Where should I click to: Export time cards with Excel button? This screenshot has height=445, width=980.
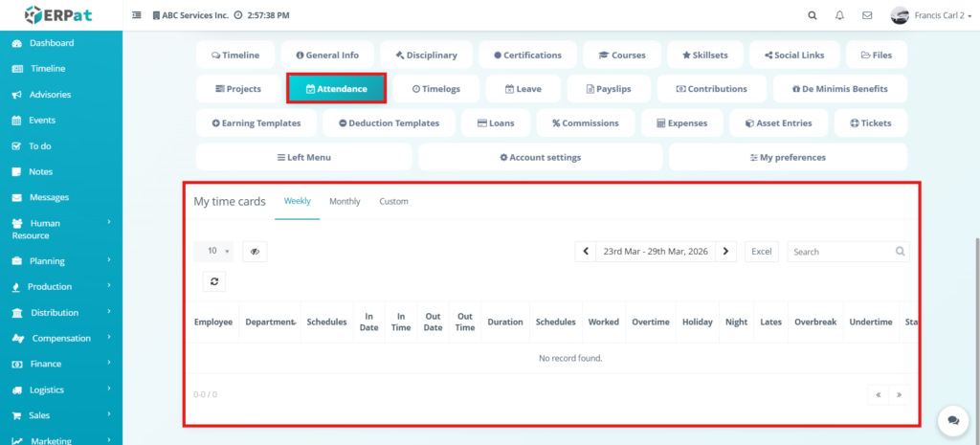pos(761,252)
